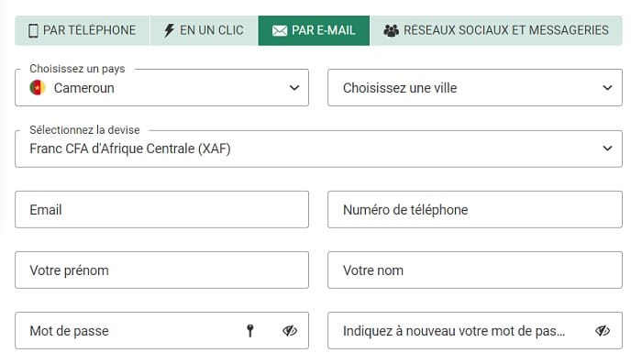
Task: Expand the Cameroun country dropdown chevron
Action: point(294,88)
